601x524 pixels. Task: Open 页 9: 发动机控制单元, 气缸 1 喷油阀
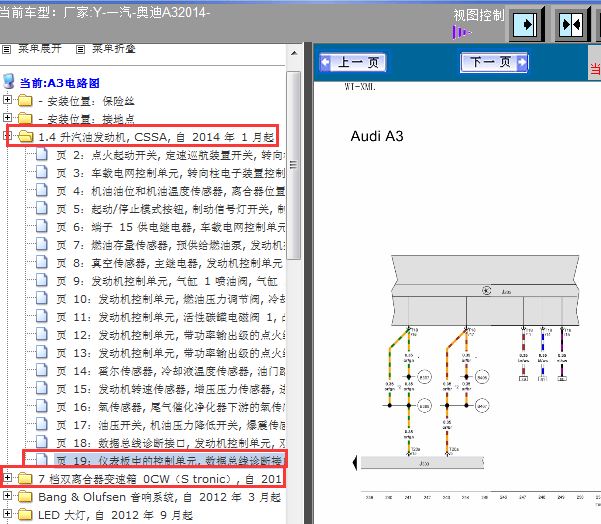click(171, 281)
